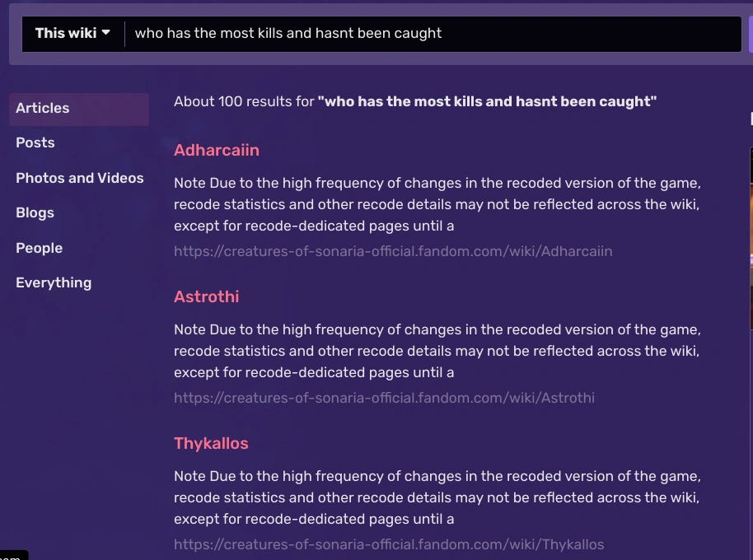Open the Thykallos article
The width and height of the screenshot is (753, 560).
pos(211,444)
